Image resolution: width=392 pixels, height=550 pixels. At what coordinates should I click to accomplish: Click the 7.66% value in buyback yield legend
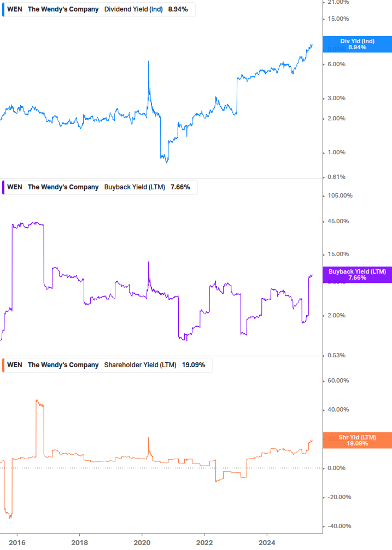pos(180,187)
